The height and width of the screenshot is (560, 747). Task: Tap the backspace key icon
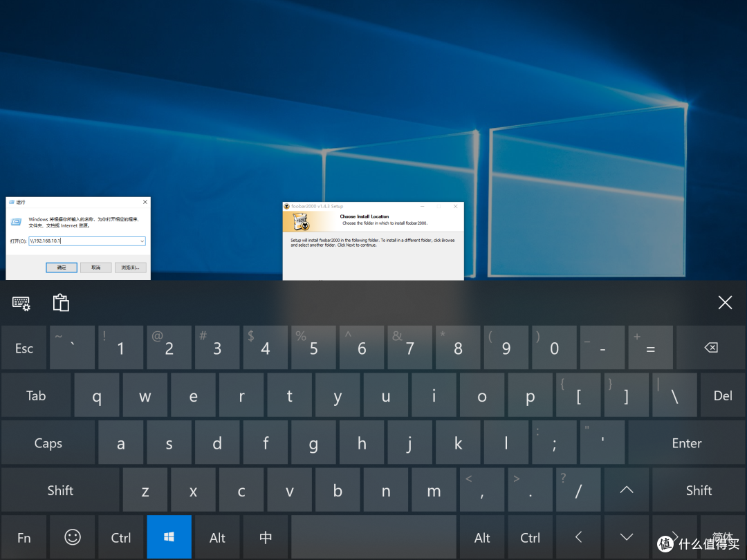coord(711,348)
